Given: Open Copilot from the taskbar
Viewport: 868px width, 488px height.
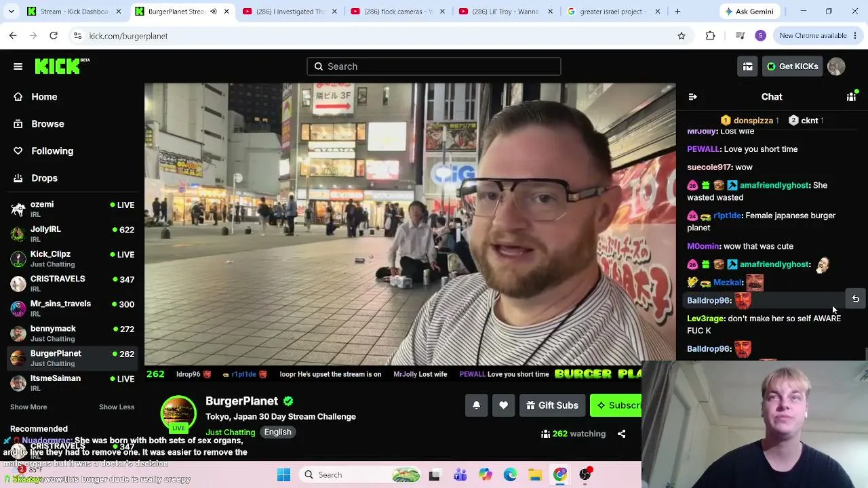Looking at the screenshot, I should 485,474.
